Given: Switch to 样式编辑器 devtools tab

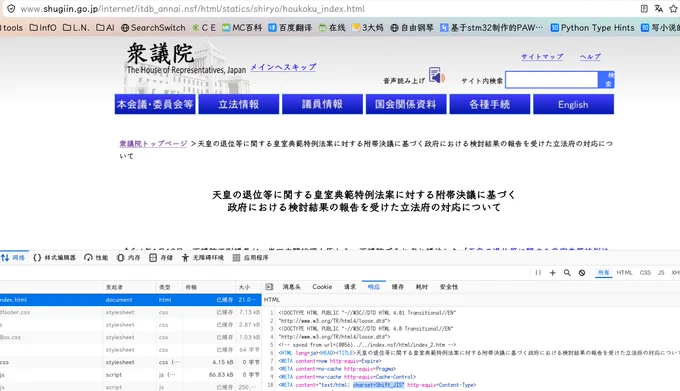Looking at the screenshot, I should tap(54, 257).
